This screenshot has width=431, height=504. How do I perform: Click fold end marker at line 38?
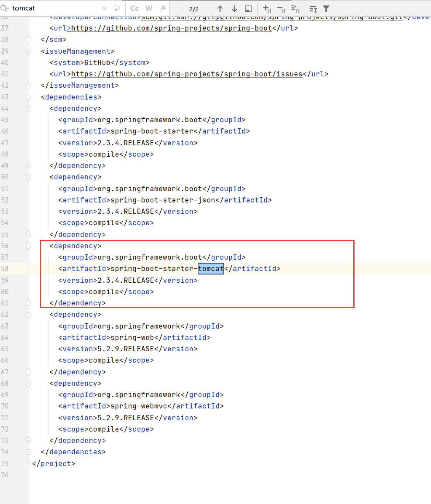point(28,40)
